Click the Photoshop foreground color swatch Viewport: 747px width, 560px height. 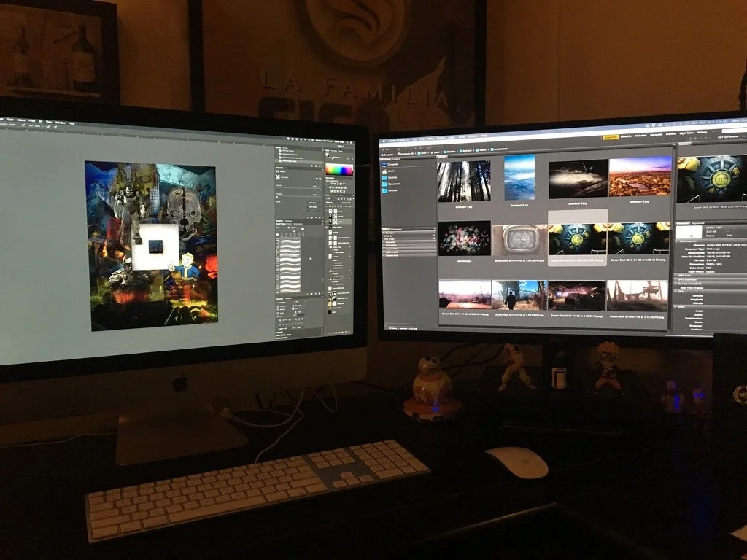tap(326, 154)
